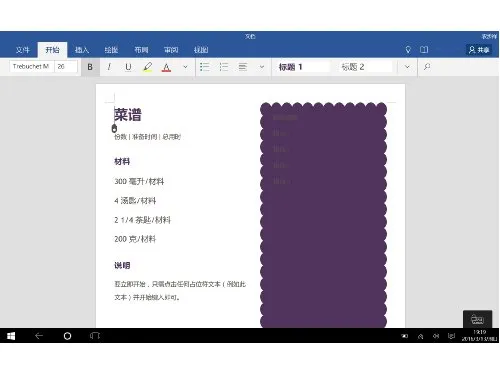Expand more font formatting options
The height and width of the screenshot is (375, 500).
click(x=185, y=67)
